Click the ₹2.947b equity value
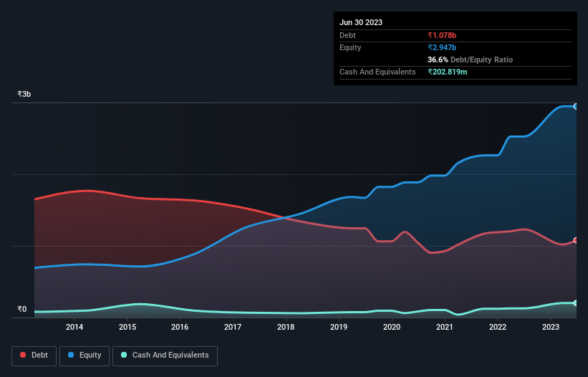Screen dimensions: 588x377 click(x=442, y=47)
